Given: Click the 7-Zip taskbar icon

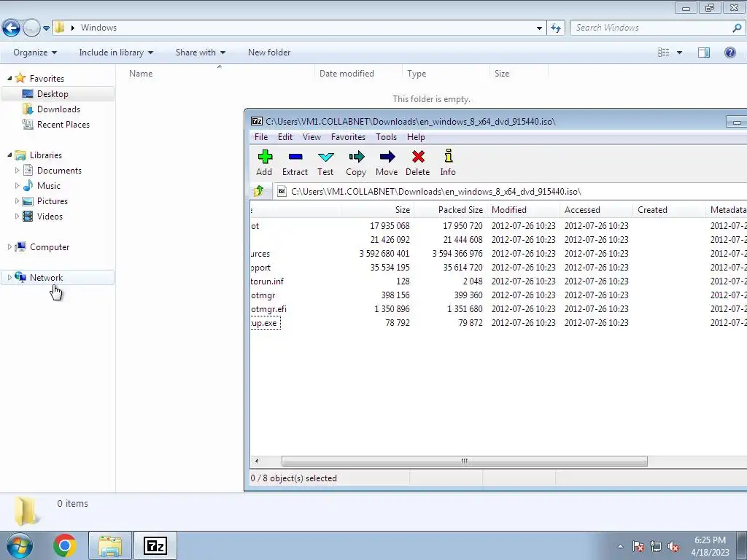Looking at the screenshot, I should coord(155,545).
